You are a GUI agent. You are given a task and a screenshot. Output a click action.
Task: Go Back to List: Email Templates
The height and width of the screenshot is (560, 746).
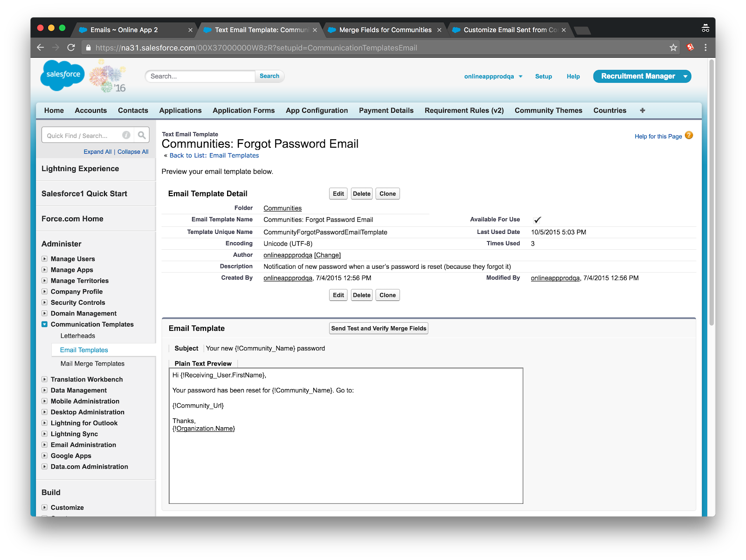point(214,156)
